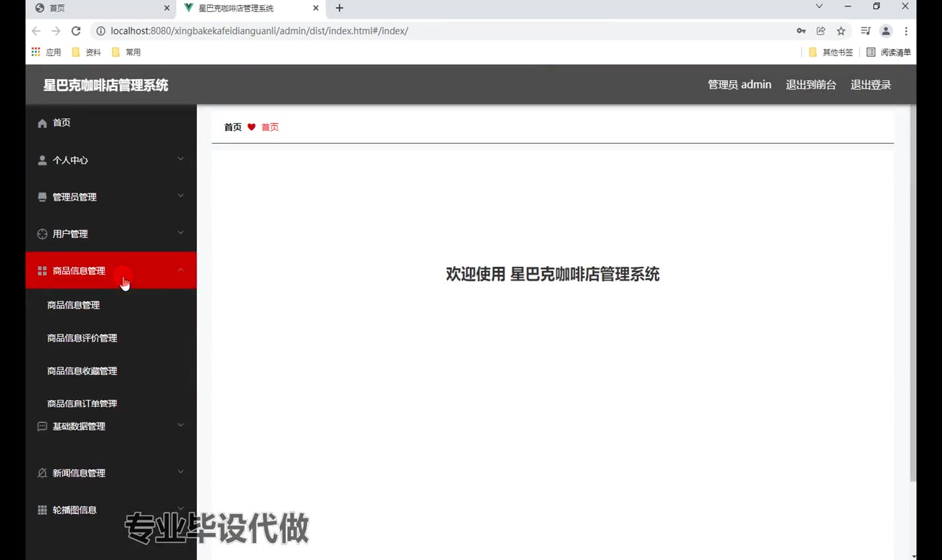Click the bell icon beside 新闻信息管理
The image size is (942, 560).
42,473
